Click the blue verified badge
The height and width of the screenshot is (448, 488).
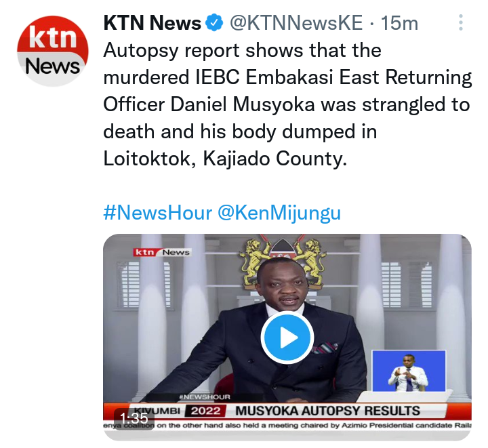tap(215, 23)
